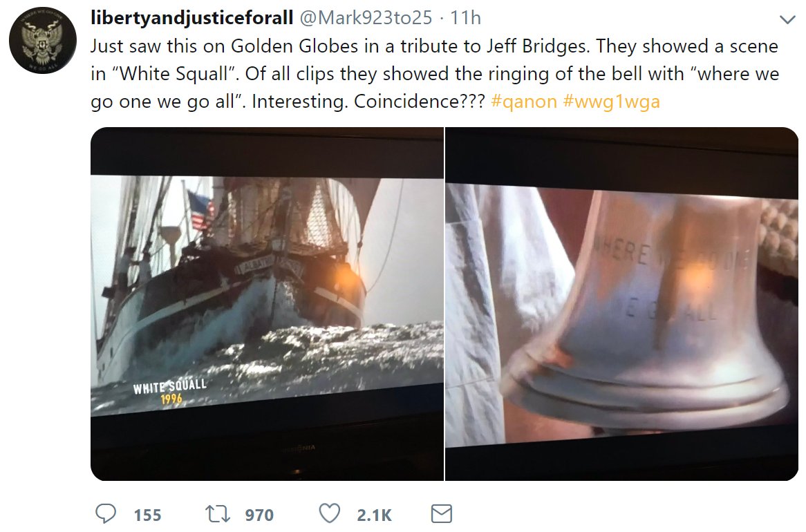View the 970 retweets count
The height and width of the screenshot is (532, 806).
[259, 515]
